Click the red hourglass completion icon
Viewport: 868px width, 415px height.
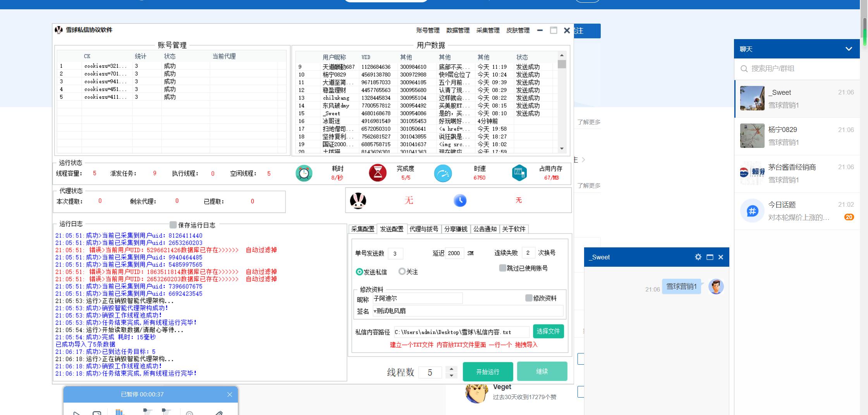pos(378,173)
